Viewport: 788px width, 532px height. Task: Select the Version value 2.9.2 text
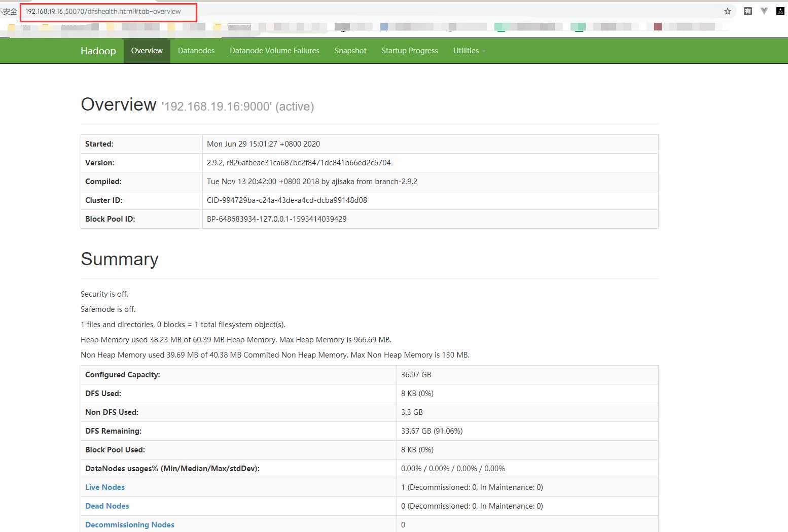tap(299, 163)
